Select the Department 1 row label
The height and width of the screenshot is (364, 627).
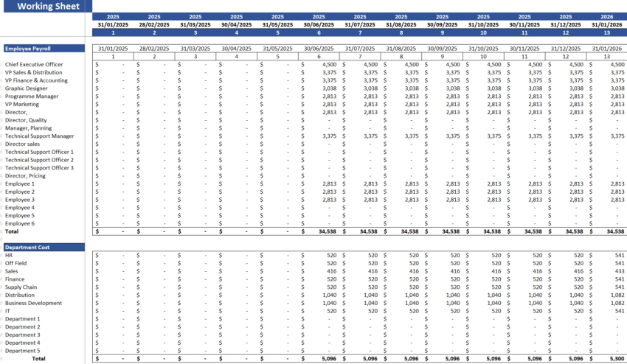[22, 319]
